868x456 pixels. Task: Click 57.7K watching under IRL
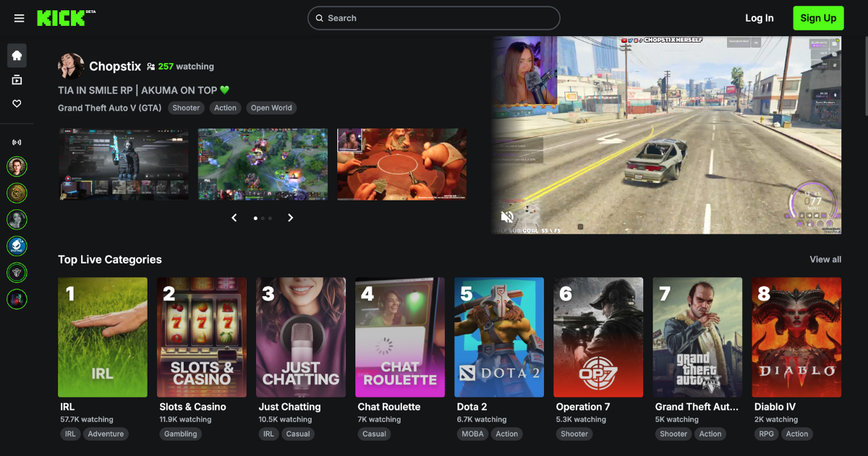(x=87, y=420)
